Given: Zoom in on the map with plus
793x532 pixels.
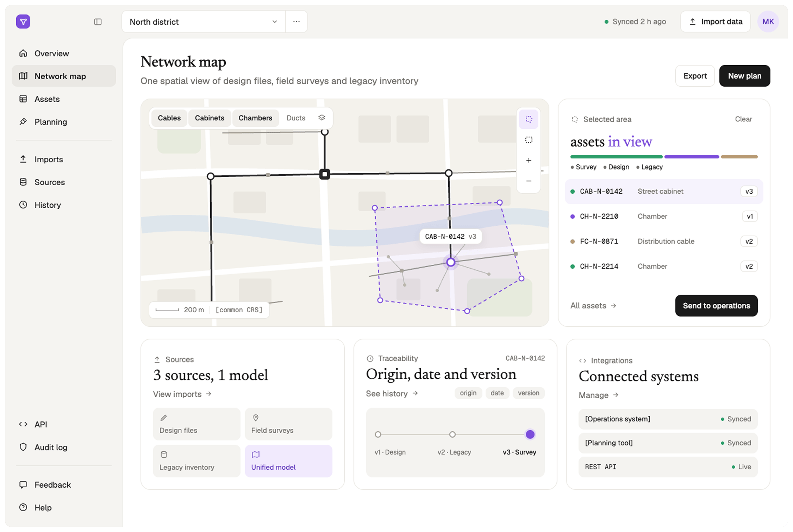Looking at the screenshot, I should point(529,160).
